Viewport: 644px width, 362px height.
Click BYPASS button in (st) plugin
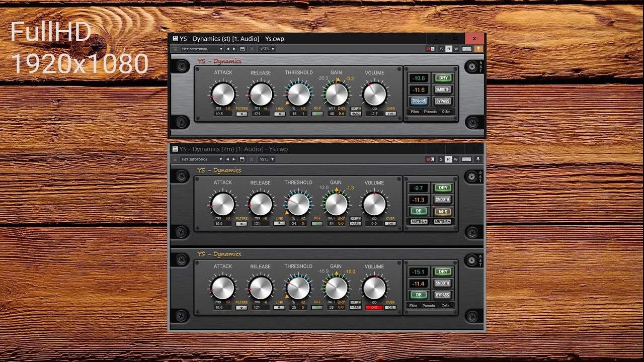click(x=443, y=101)
